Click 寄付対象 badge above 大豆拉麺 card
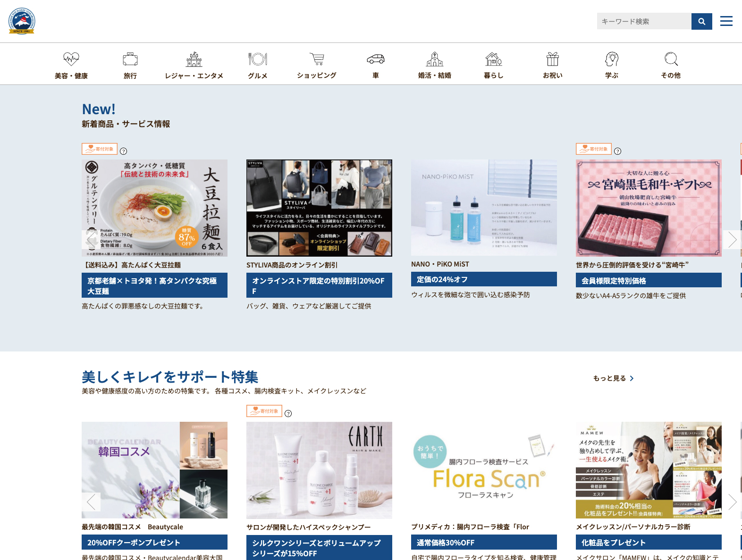The image size is (742, 560). pos(100,149)
